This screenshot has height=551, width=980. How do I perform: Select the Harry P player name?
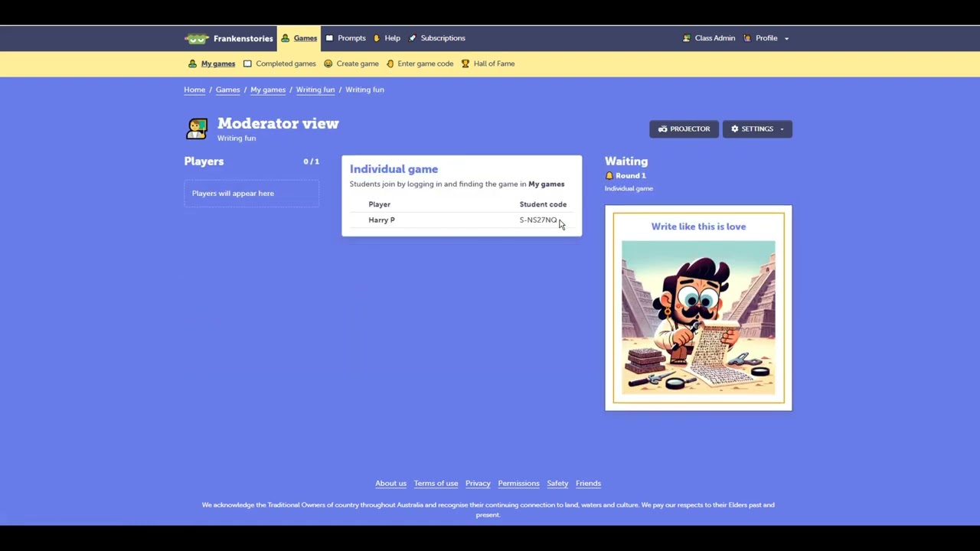point(381,220)
